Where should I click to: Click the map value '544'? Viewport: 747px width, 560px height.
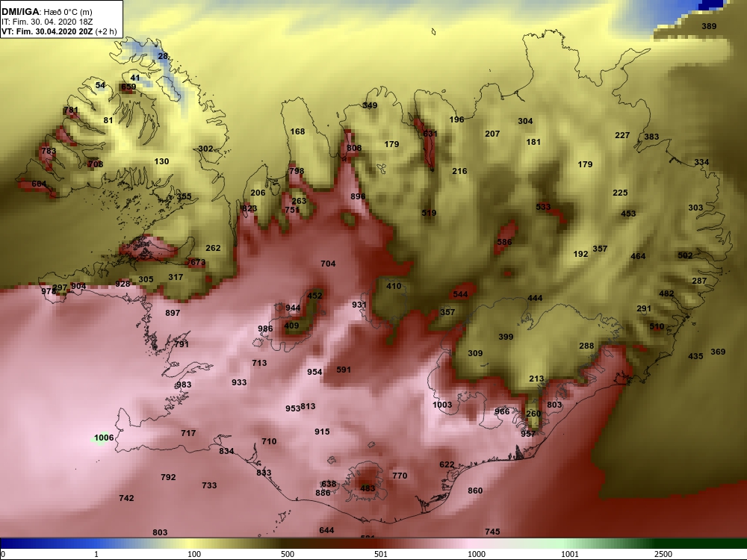coord(460,294)
